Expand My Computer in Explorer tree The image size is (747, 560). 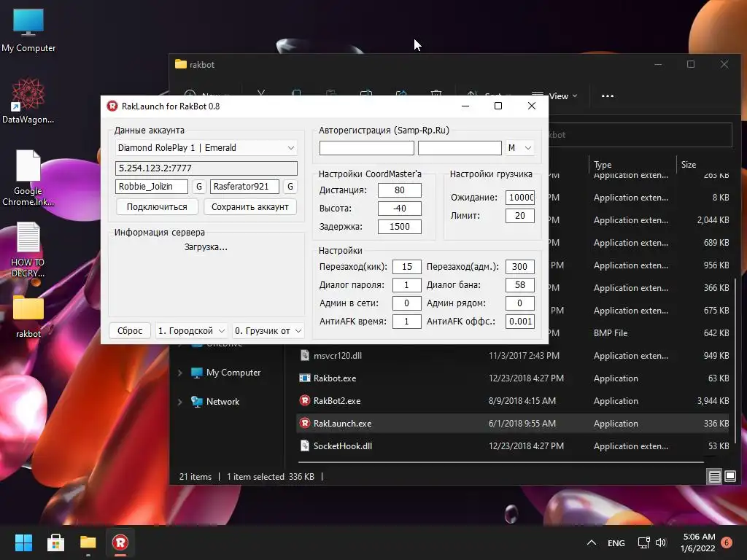[x=180, y=373]
